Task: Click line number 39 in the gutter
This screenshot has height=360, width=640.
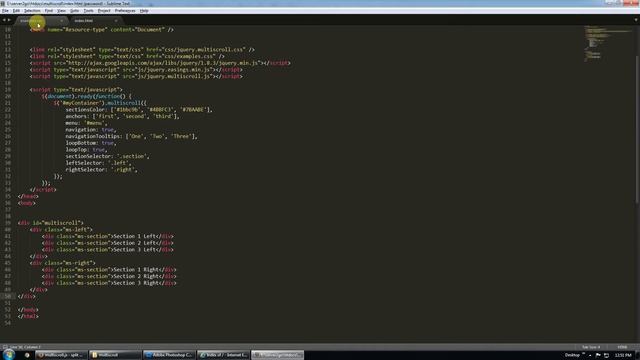Action: coord(8,223)
